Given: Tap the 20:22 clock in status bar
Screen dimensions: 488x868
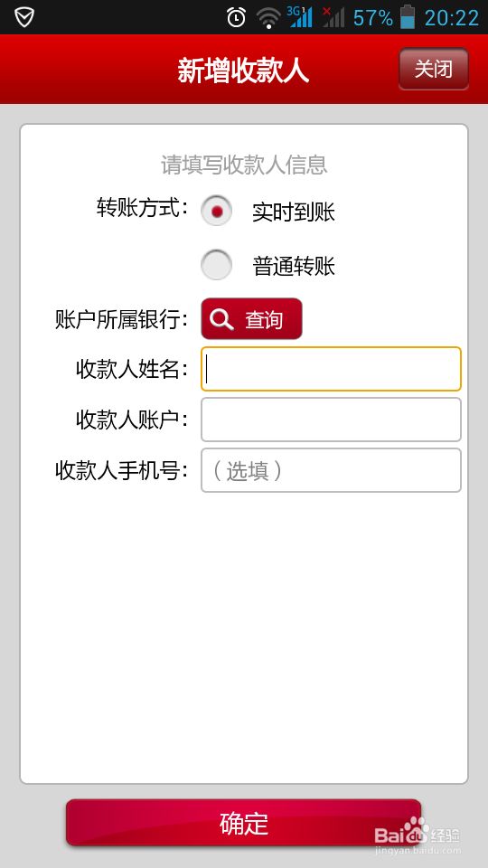Looking at the screenshot, I should click(x=452, y=18).
